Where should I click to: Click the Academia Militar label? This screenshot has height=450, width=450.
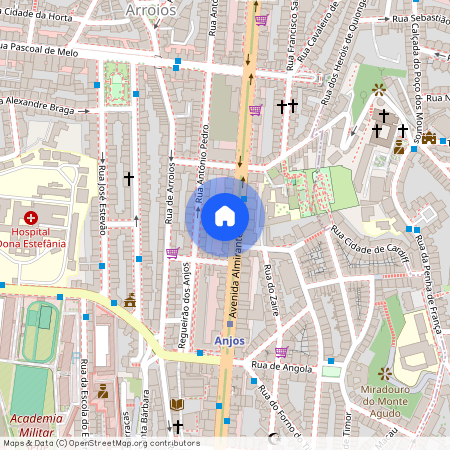tap(36, 425)
